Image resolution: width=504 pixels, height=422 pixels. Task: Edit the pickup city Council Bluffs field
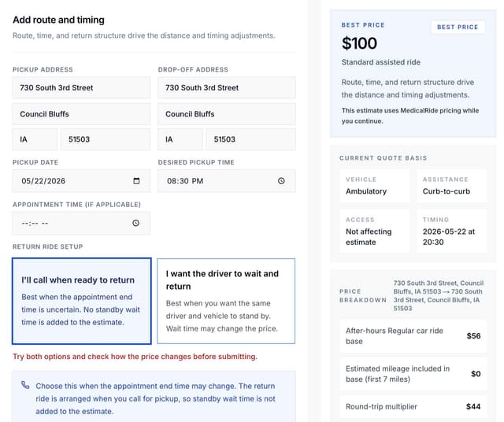point(81,114)
